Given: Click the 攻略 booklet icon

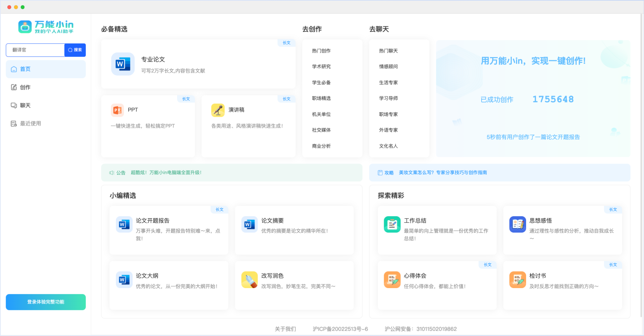Looking at the screenshot, I should point(380,172).
